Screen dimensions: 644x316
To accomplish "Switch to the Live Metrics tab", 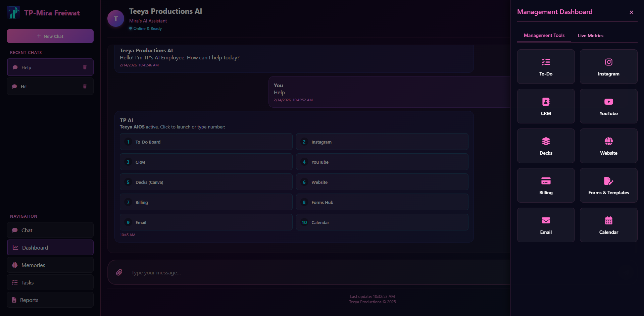I will [x=590, y=36].
